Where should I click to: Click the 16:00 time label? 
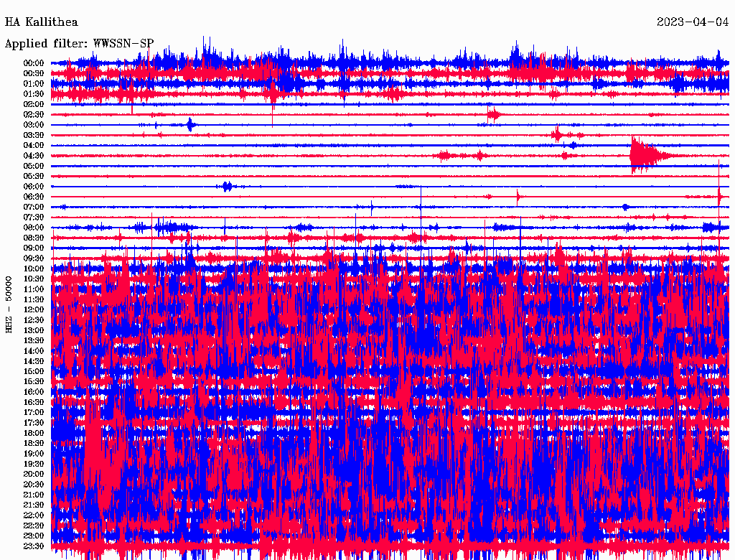[x=34, y=392]
